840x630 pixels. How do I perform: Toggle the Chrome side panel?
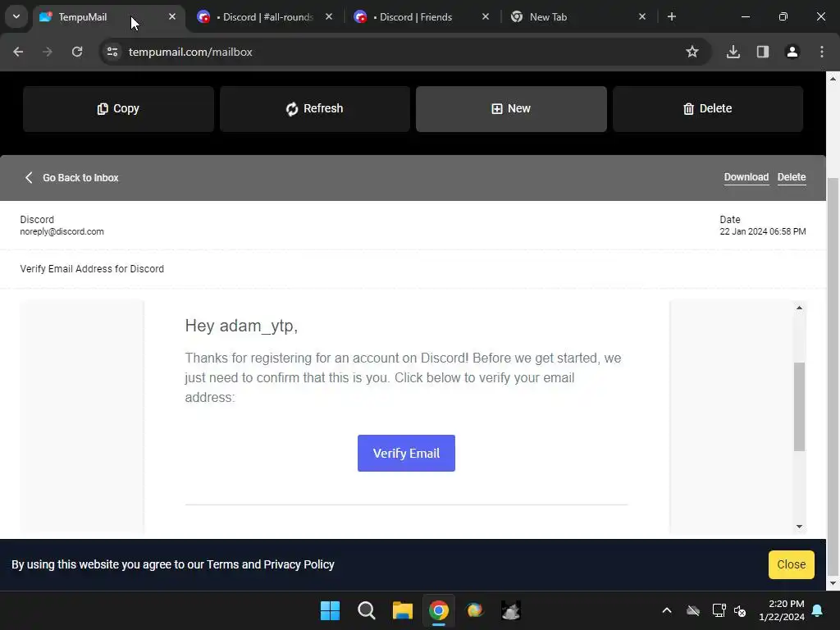click(763, 52)
